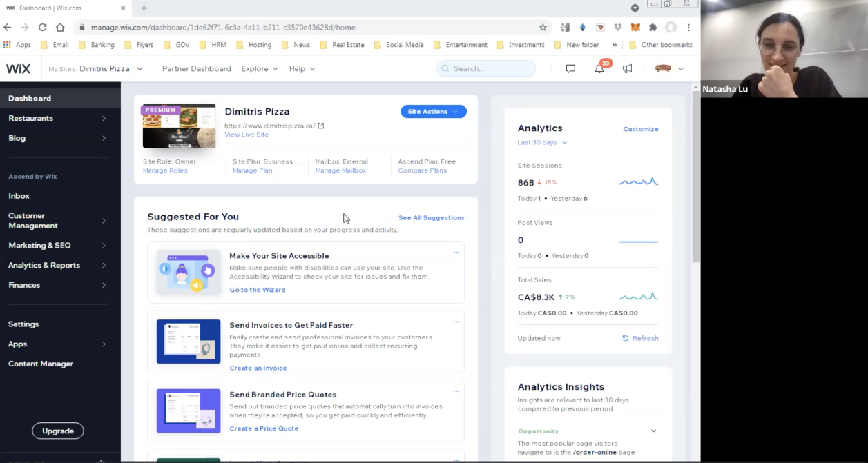This screenshot has height=463, width=868.
Task: Click Go to the Wizard link
Action: tap(258, 290)
